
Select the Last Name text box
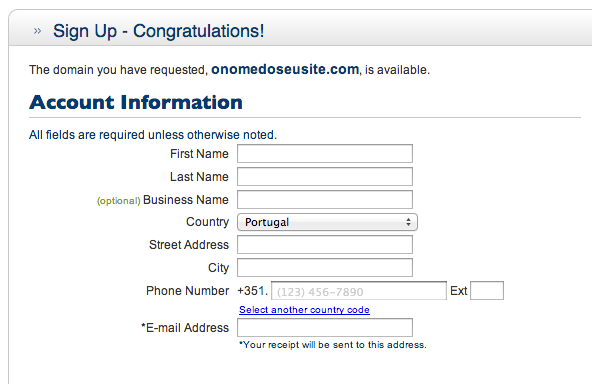pos(325,177)
